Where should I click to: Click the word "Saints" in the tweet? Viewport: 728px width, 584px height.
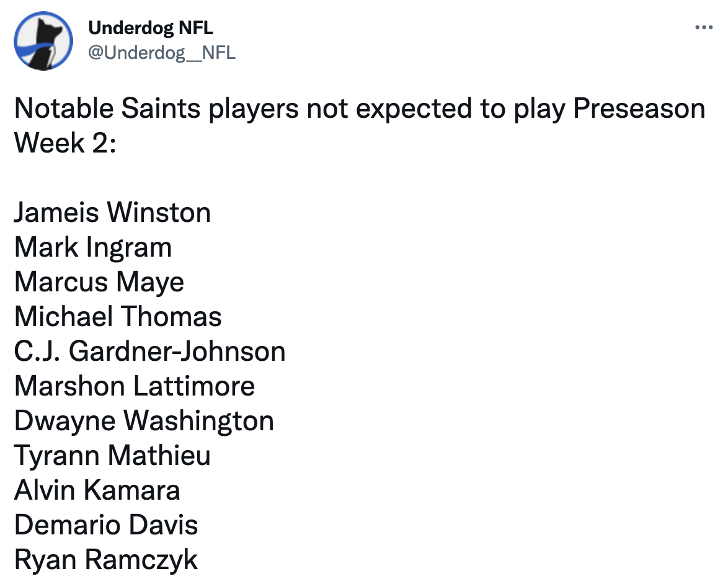[161, 109]
